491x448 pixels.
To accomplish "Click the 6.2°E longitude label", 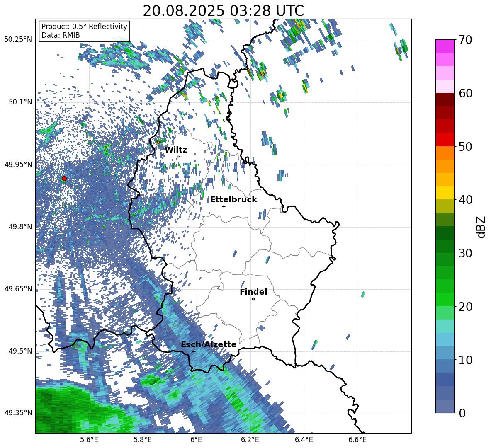I will click(x=250, y=440).
